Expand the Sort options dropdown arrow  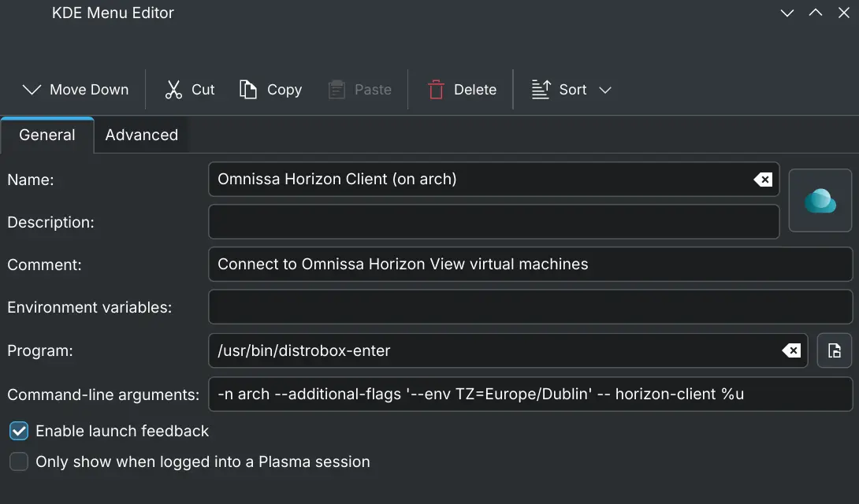[x=604, y=89]
